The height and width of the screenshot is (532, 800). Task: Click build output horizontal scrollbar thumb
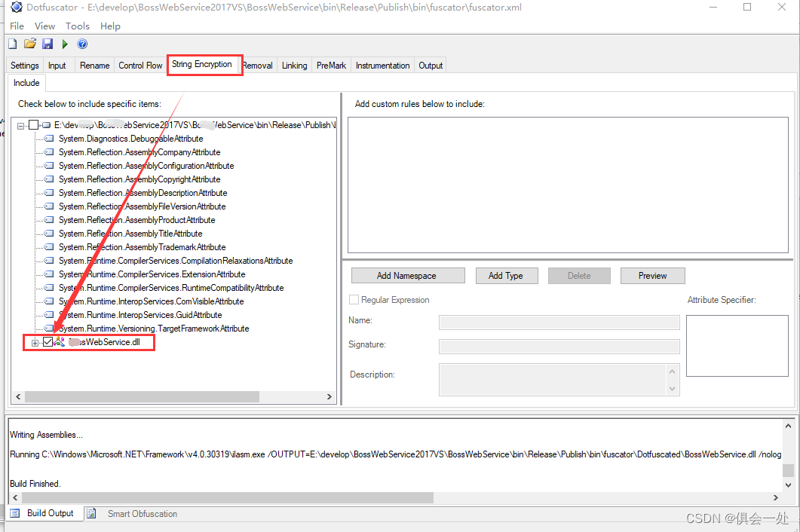click(228, 497)
